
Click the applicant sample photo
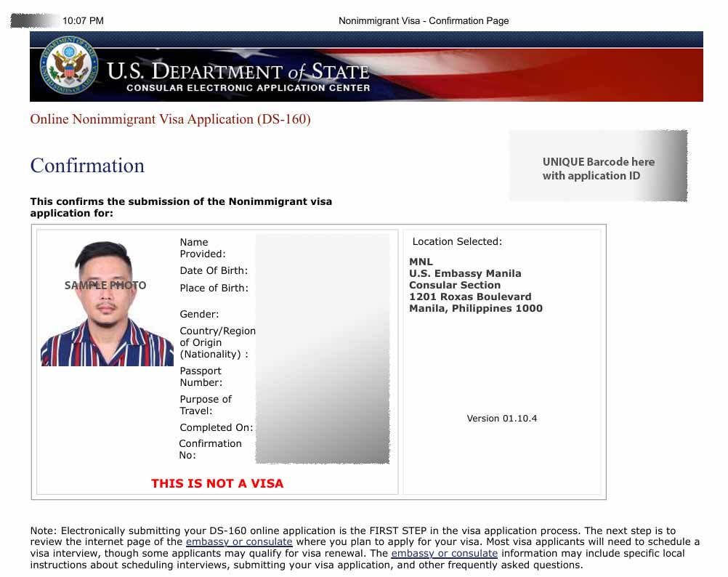(x=107, y=303)
